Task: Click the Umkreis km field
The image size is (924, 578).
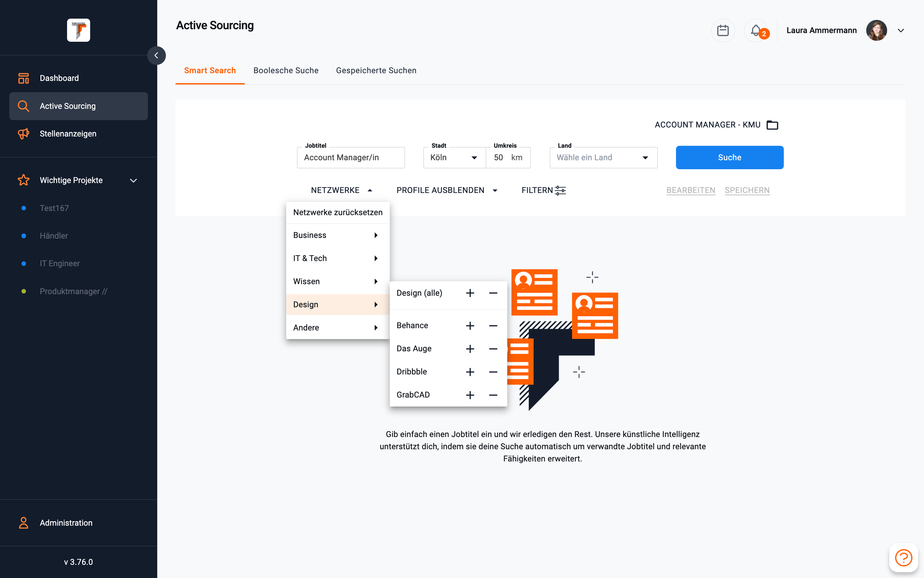Action: tap(508, 157)
